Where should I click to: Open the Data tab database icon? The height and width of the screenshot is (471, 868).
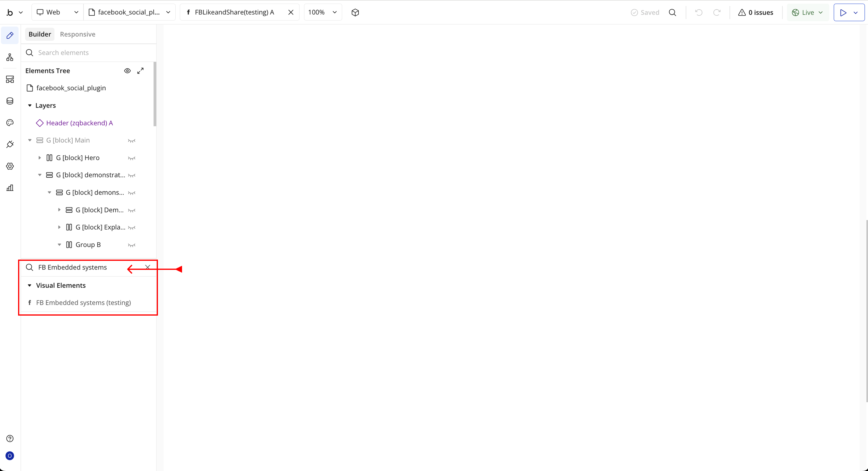[x=10, y=101]
